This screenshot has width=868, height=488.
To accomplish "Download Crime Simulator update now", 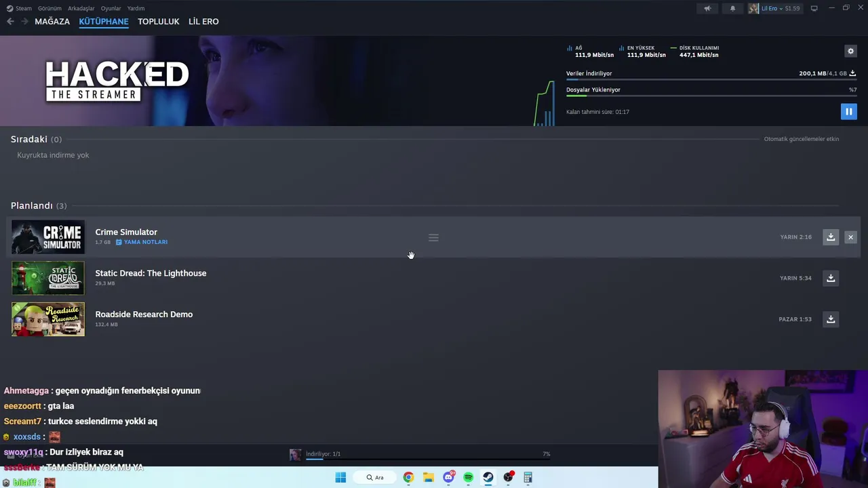I will tap(831, 237).
